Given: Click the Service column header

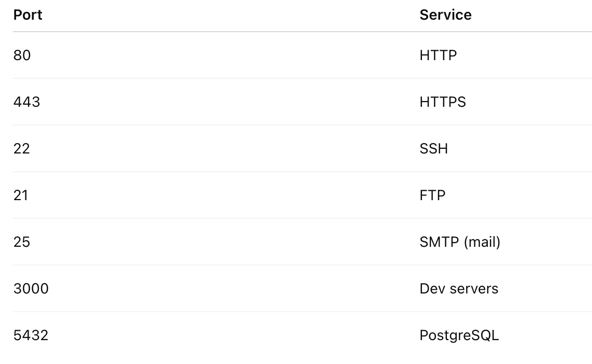Looking at the screenshot, I should coord(445,15).
